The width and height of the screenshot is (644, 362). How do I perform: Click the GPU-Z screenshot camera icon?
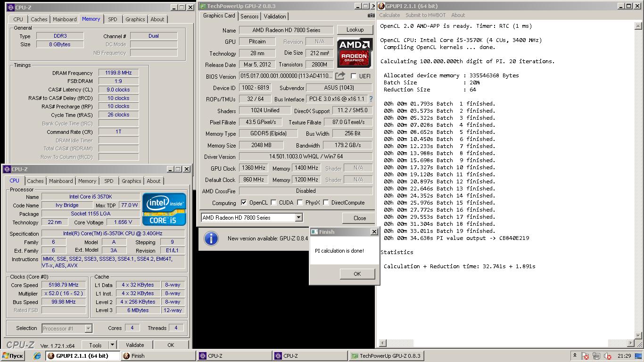[371, 16]
